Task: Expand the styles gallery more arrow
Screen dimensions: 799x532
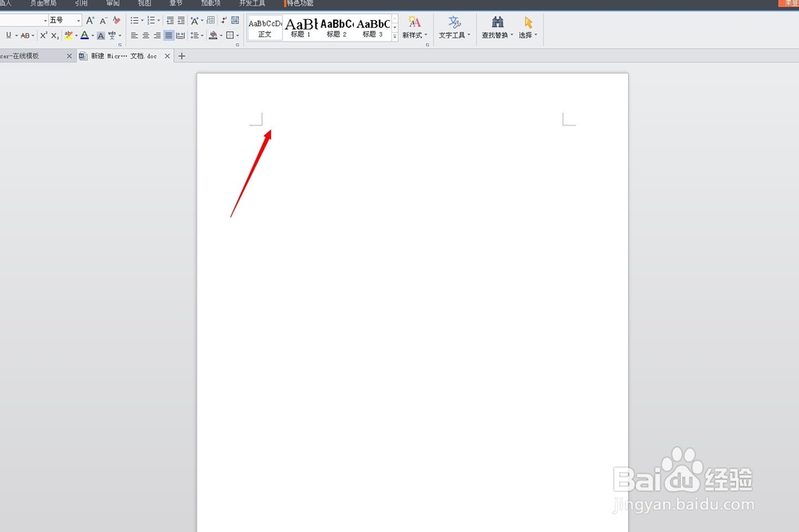Action: click(x=395, y=36)
